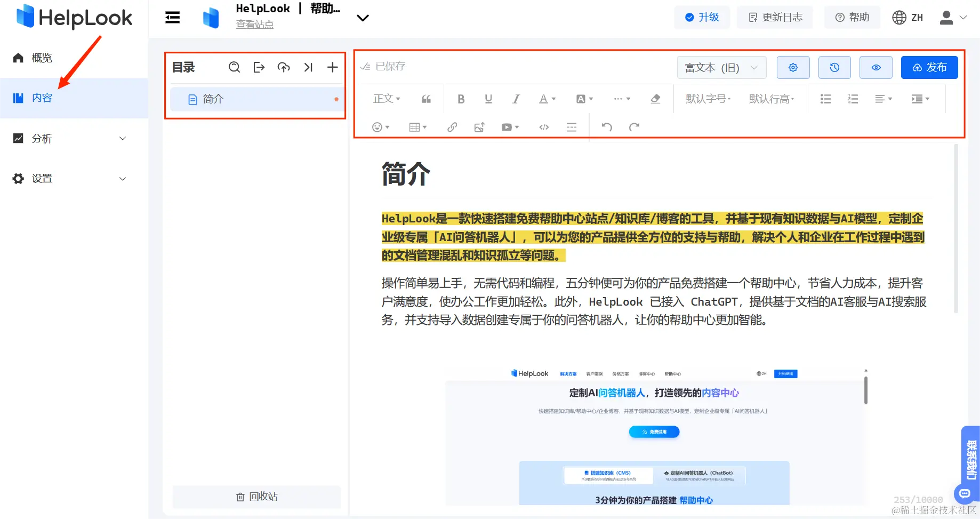This screenshot has height=519, width=980.
Task: Open the 内容 content section
Action: [74, 98]
